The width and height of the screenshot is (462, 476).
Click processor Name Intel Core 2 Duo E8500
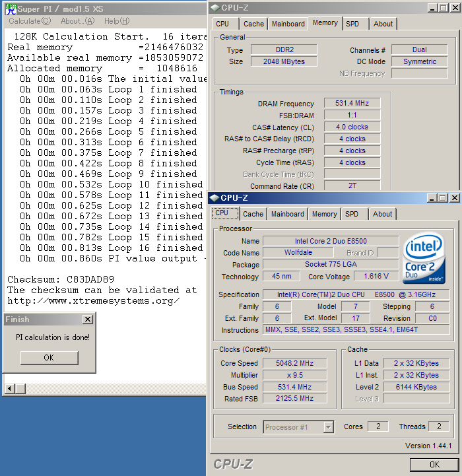(x=331, y=241)
